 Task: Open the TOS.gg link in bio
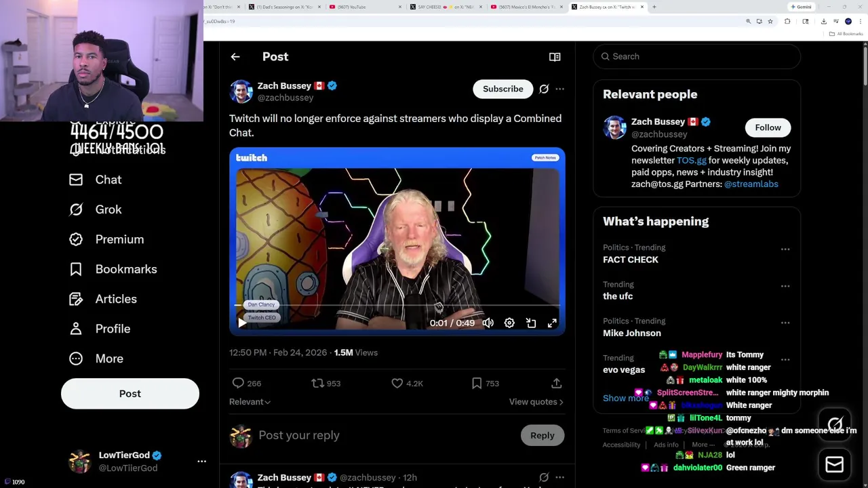tap(691, 161)
